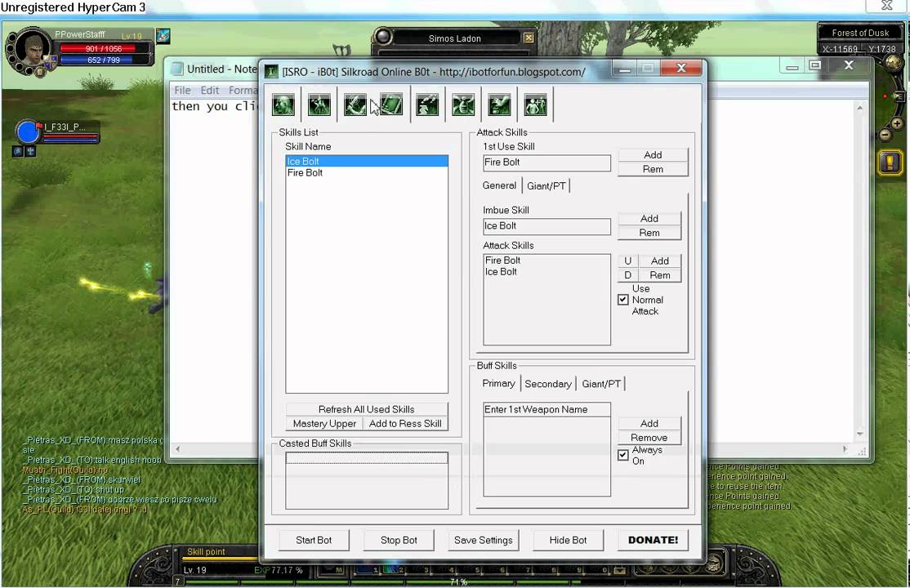Click Notepad's vertical scroll up arrow
This screenshot has width=910, height=588.
point(859,108)
